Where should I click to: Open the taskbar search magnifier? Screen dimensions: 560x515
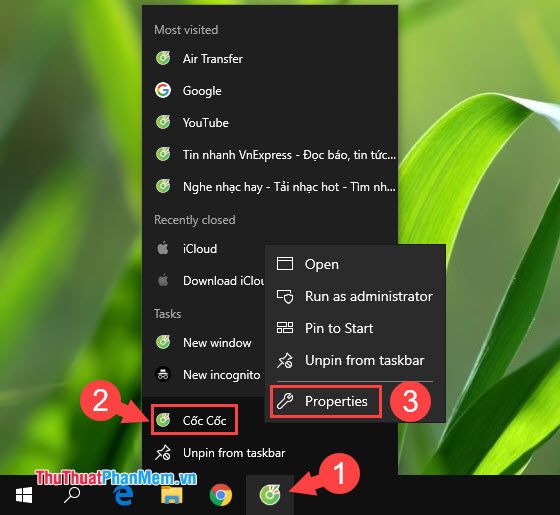(x=72, y=495)
